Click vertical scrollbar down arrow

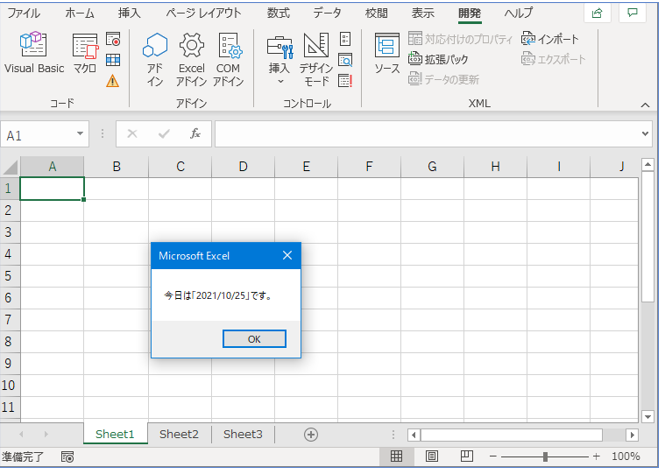point(648,416)
